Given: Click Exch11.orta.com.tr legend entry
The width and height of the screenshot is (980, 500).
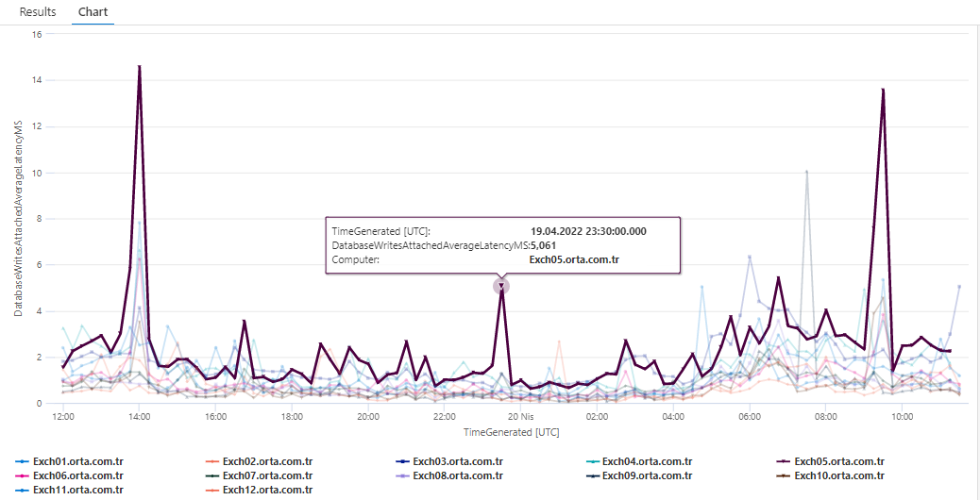Looking at the screenshot, I should [69, 490].
